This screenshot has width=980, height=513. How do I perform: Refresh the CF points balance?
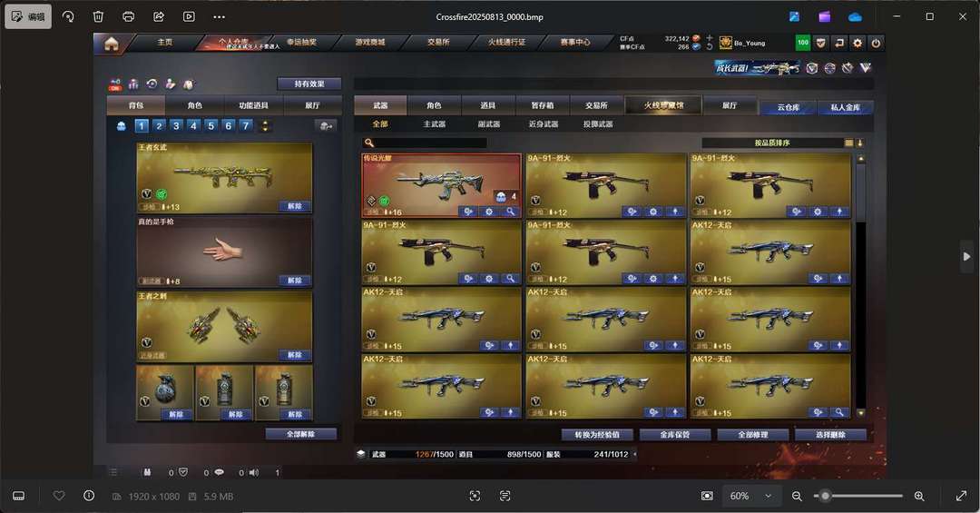(x=710, y=47)
